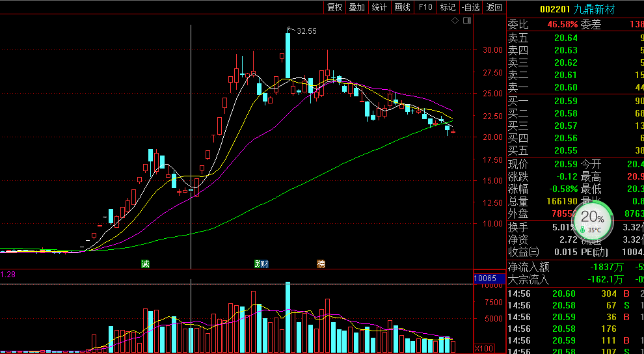Click the 25.00 price axis label
Screen dimensions: 644x354
pos(493,94)
